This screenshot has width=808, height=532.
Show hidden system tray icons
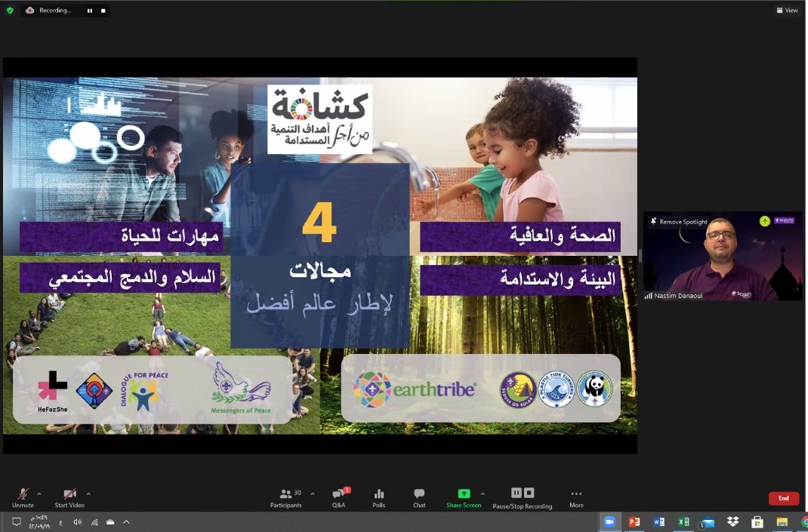tap(126, 521)
